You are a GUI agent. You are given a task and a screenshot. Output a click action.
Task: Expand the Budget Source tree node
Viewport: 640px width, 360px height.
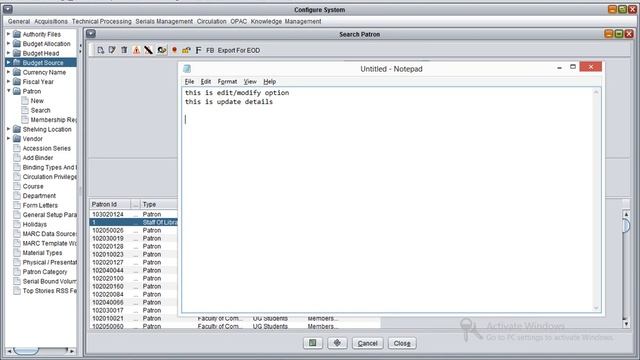8,62
